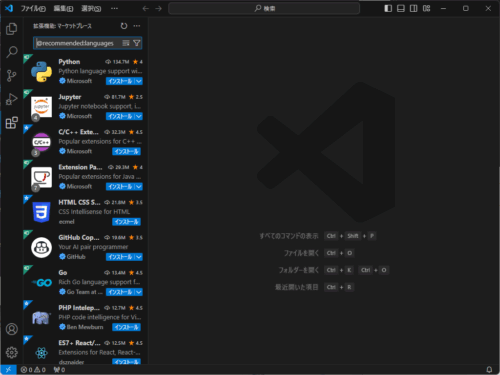Open the ports status bar item

click(x=59, y=369)
